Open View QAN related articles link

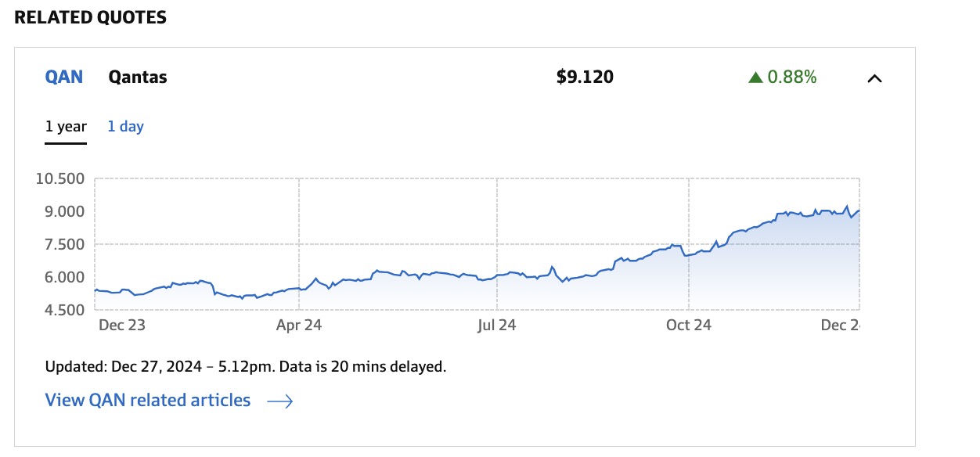coord(148,401)
